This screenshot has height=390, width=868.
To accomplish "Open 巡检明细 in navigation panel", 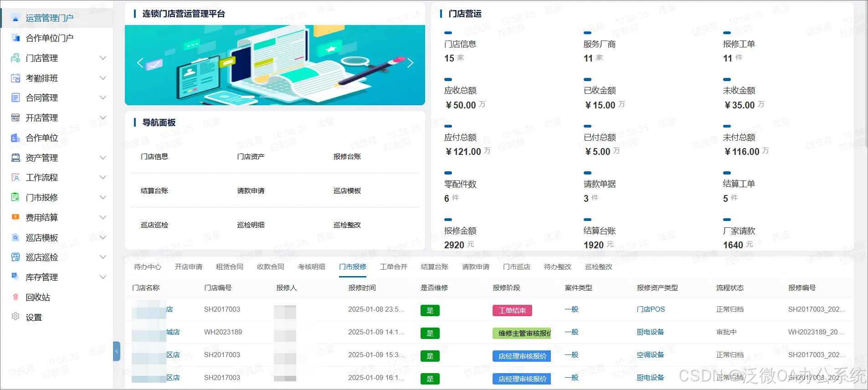I will coord(251,225).
